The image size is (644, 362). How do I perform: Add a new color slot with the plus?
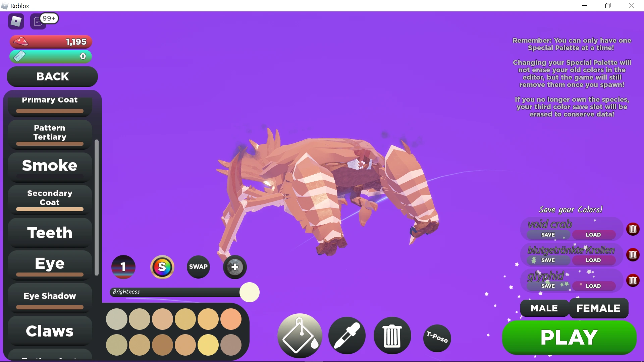[x=234, y=267]
